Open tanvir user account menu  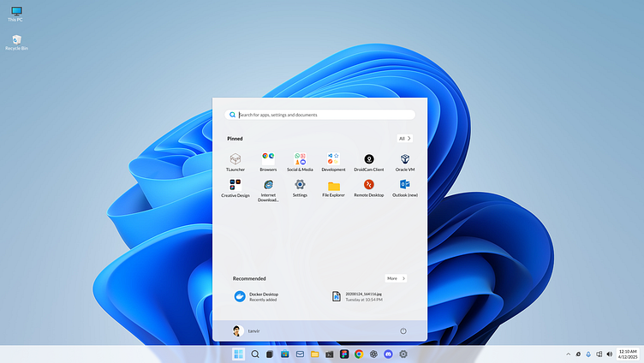coord(246,331)
